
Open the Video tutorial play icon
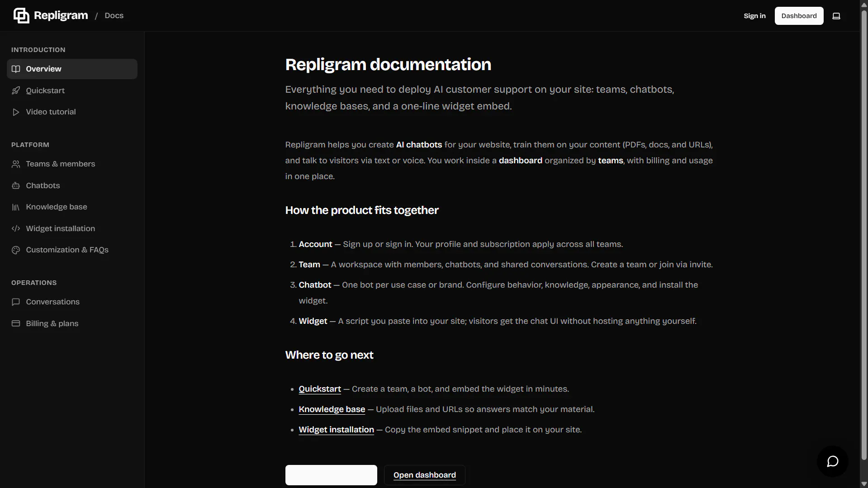[x=16, y=112]
